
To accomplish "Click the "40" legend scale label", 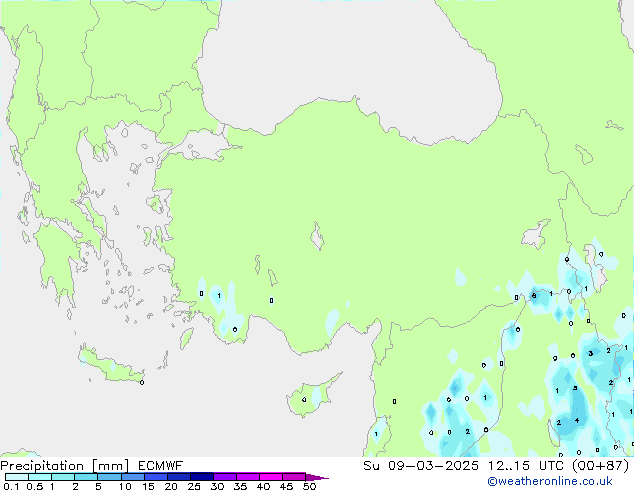I will [x=263, y=486].
